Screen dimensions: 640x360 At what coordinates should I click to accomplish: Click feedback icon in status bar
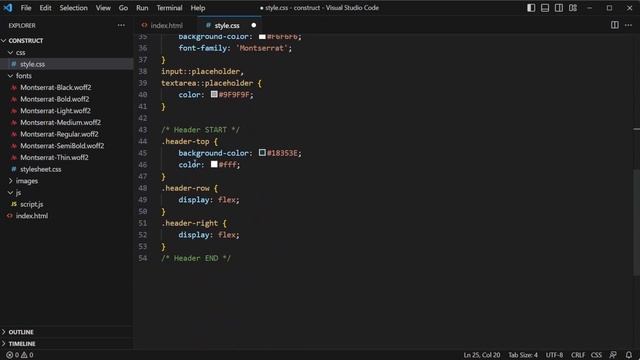pyautogui.click(x=613, y=355)
